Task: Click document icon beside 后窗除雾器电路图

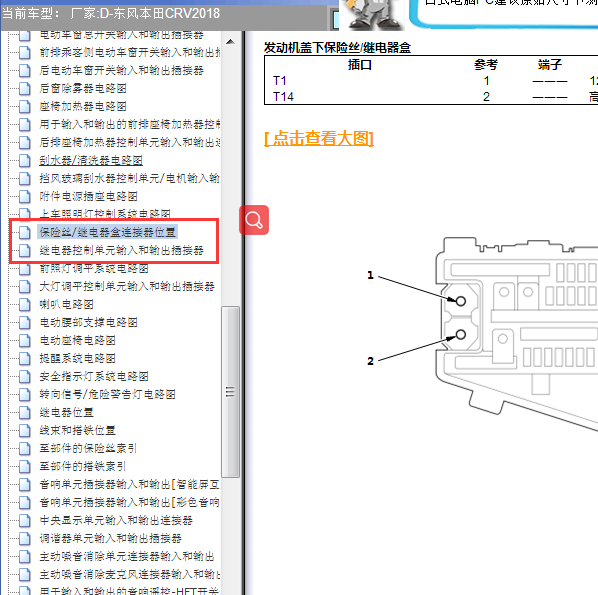Action: 24,88
